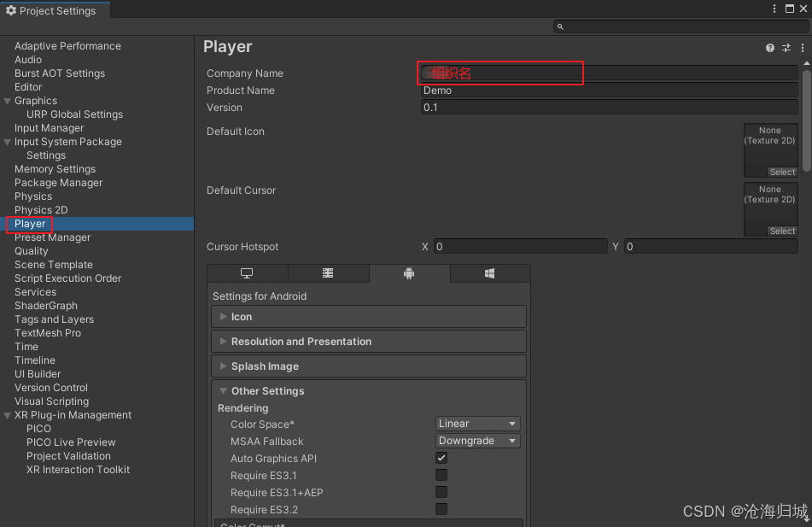Collapse the XR Plug-in Management arrow

pos(7,416)
